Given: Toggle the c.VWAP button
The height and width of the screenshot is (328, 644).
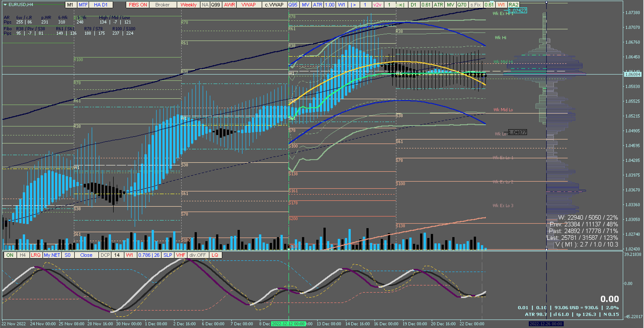Looking at the screenshot, I should point(274,5).
